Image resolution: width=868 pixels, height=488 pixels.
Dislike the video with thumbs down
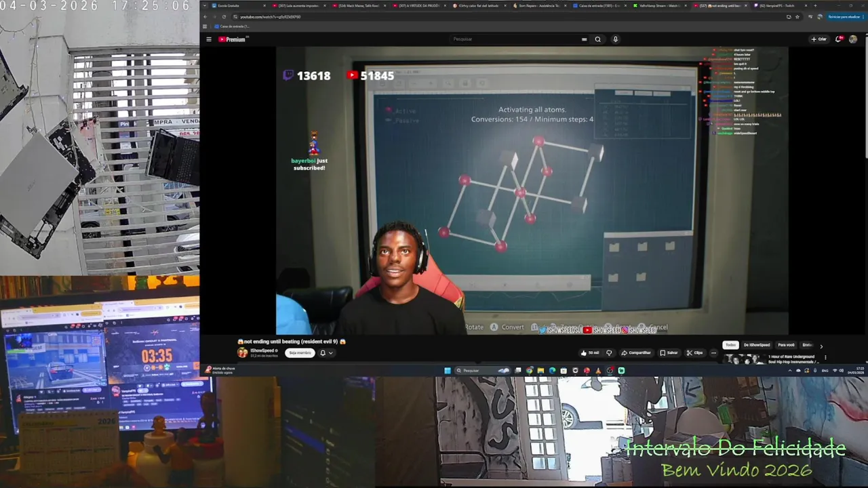pyautogui.click(x=609, y=353)
